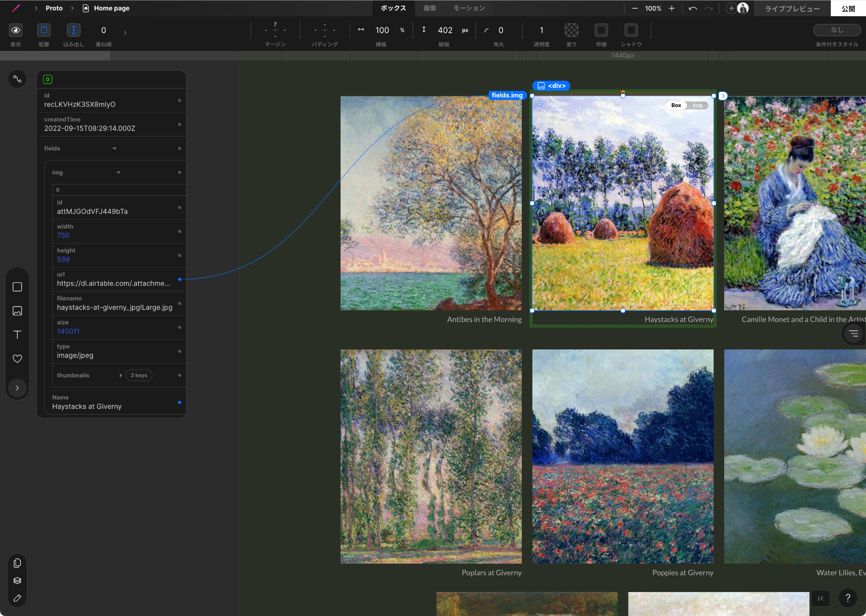Click the はみ出し overflow icon

pyautogui.click(x=74, y=30)
